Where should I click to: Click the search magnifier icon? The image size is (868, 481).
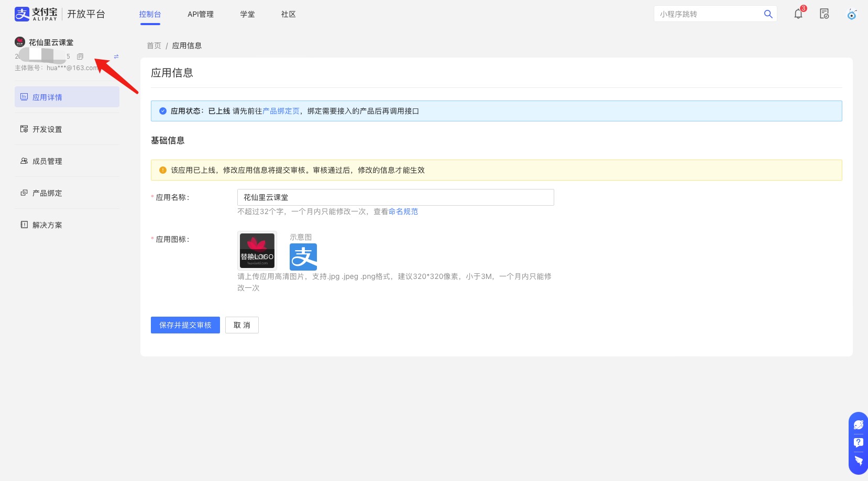768,14
